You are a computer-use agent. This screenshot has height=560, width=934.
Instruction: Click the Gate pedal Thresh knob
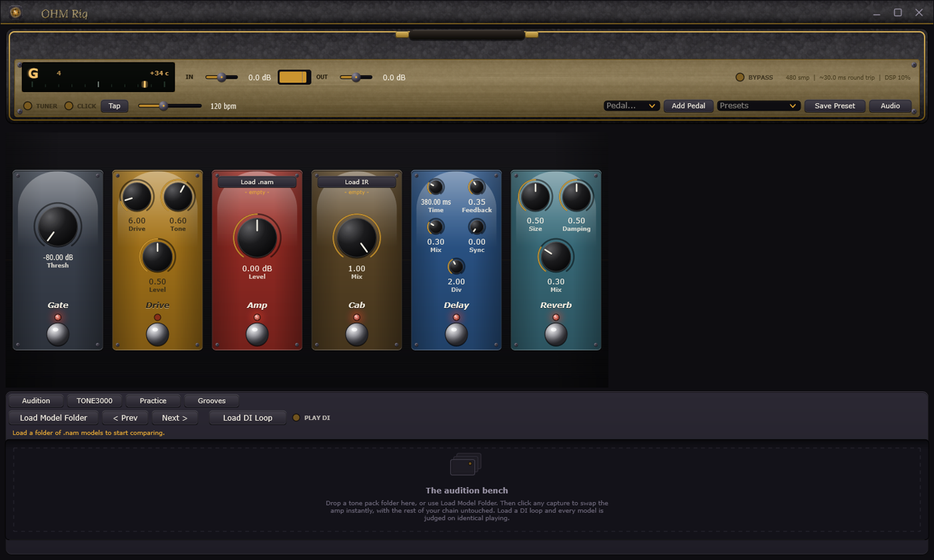pyautogui.click(x=57, y=226)
